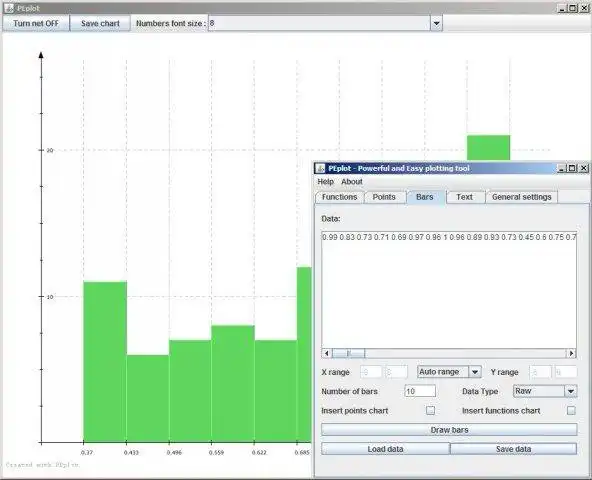
Task: Minimize the chart window
Action: (x=562, y=8)
